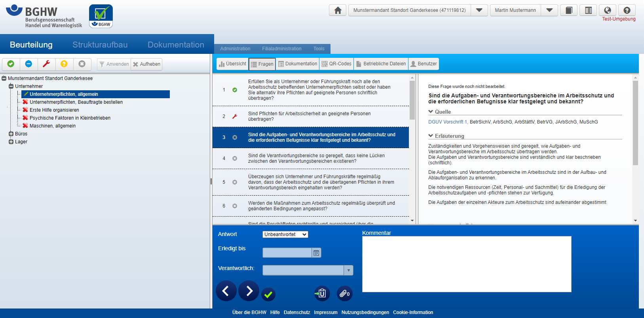
Task: Open the Benutzer tab
Action: pos(424,64)
